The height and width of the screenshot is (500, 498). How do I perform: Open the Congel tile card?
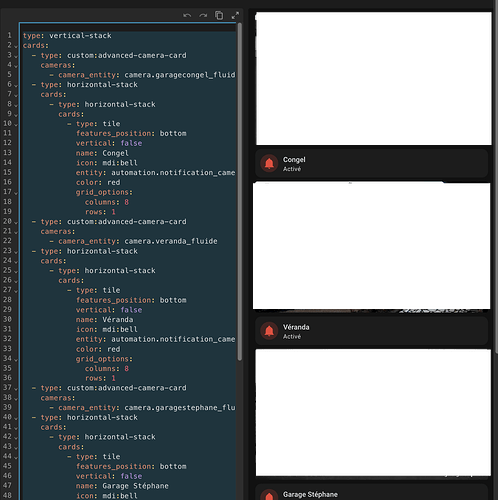(x=372, y=164)
